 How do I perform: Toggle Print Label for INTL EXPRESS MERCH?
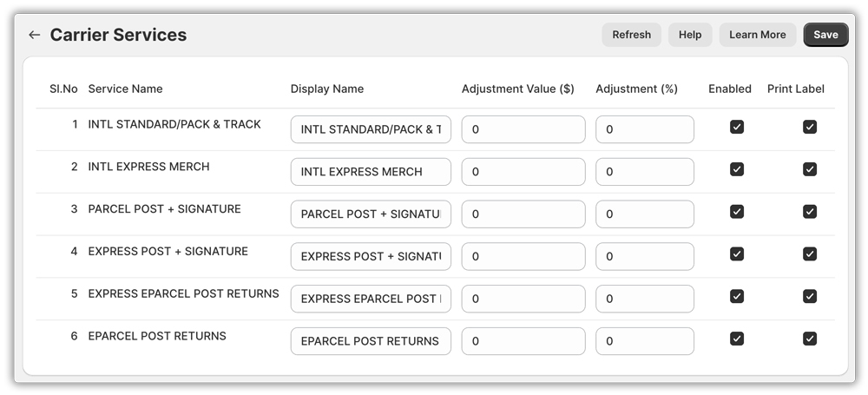(x=809, y=170)
